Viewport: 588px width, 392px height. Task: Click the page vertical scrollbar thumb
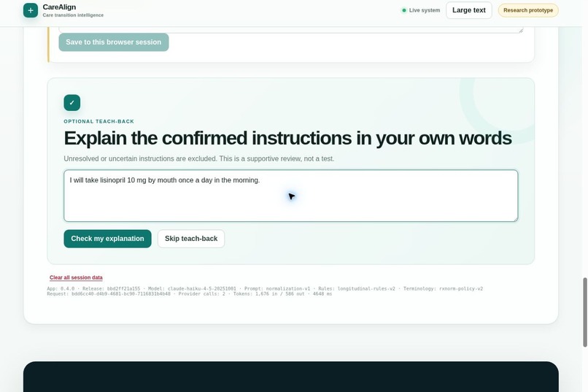point(584,312)
